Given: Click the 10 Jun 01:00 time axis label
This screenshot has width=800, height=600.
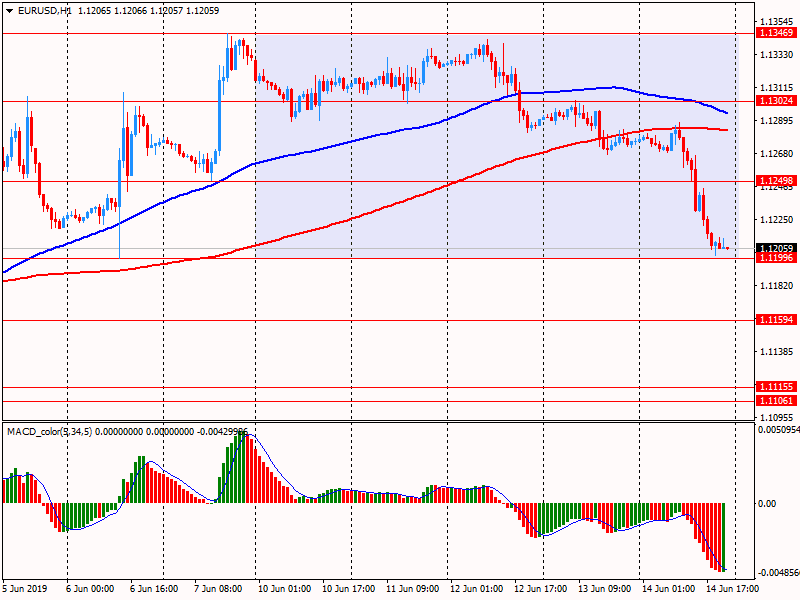Looking at the screenshot, I should point(285,589).
